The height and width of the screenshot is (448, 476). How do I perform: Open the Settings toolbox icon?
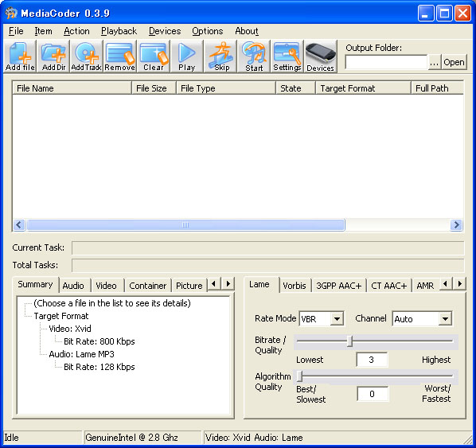pos(287,56)
